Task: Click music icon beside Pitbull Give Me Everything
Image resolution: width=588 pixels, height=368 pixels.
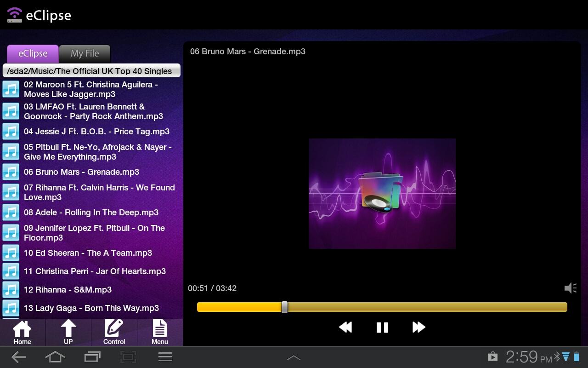Action: tap(11, 152)
